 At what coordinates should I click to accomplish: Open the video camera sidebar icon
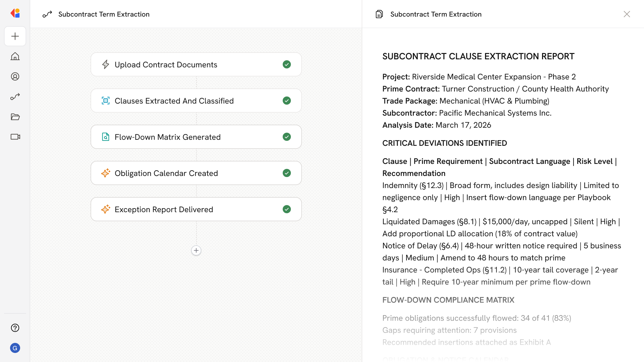point(15,137)
